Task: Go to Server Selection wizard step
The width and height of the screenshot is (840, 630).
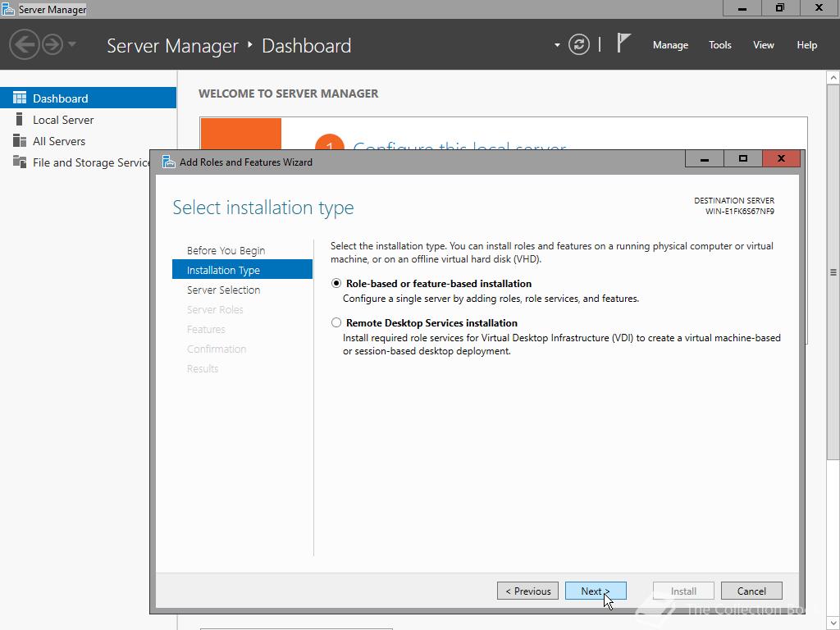Action: click(223, 290)
